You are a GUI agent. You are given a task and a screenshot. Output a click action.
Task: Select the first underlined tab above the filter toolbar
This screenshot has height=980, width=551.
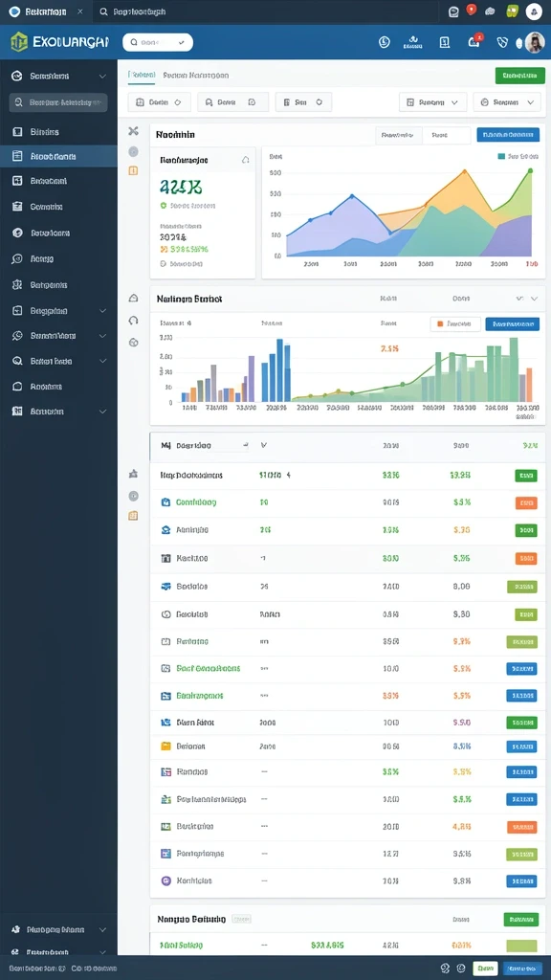142,75
